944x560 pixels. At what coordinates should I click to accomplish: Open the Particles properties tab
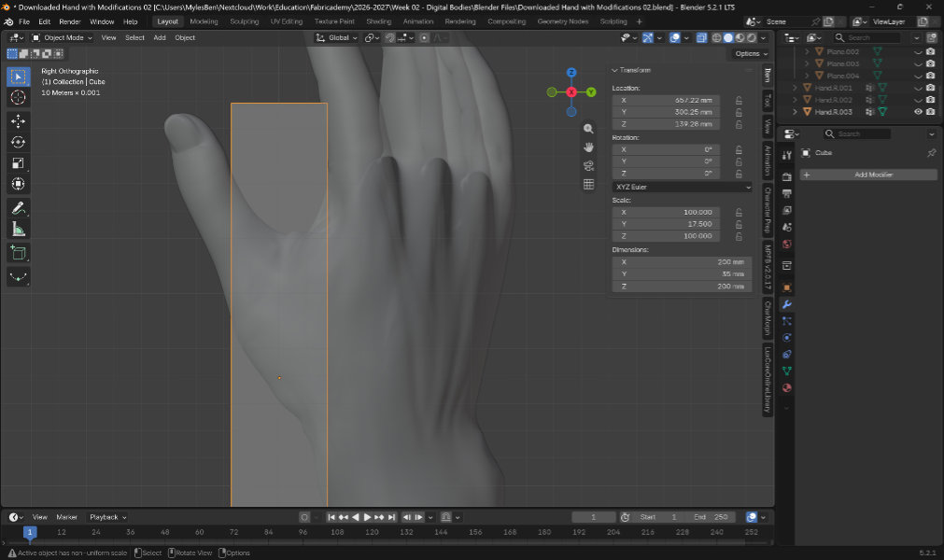point(787,321)
